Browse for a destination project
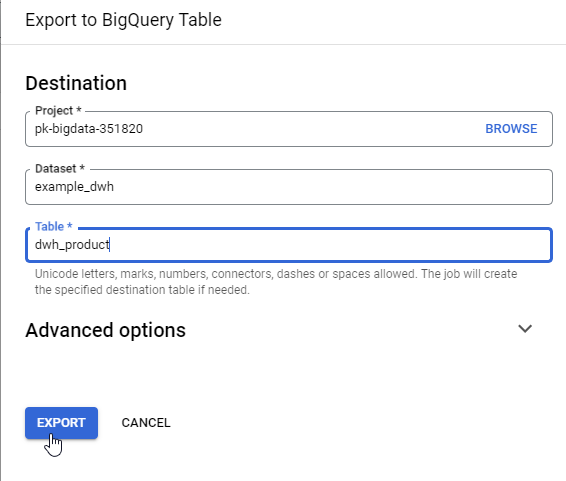This screenshot has height=481, width=566. tap(511, 129)
